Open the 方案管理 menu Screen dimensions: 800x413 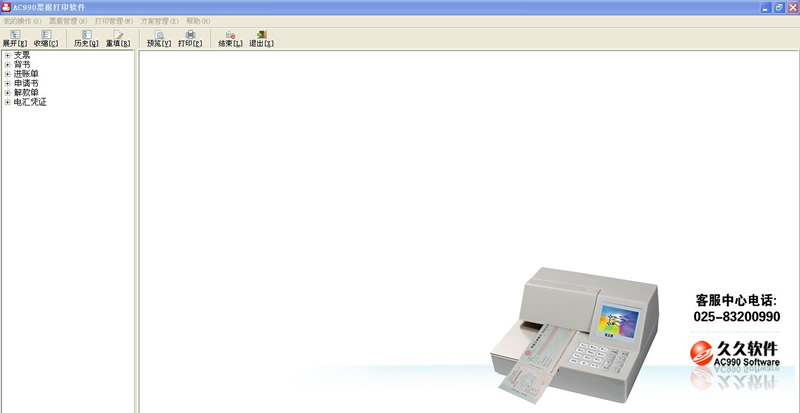pyautogui.click(x=159, y=21)
